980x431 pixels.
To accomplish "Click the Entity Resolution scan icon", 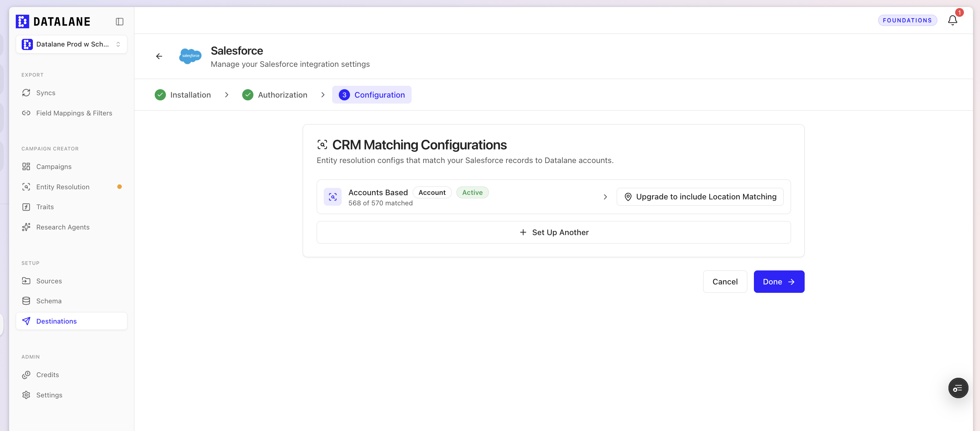I will (x=26, y=187).
